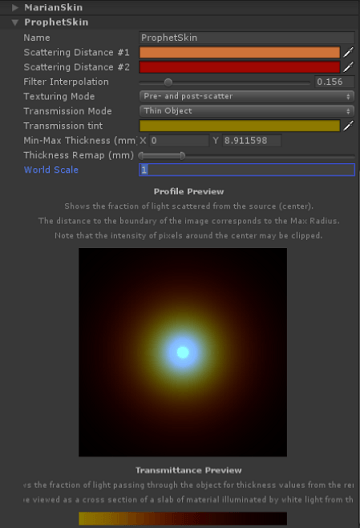360x528 pixels.
Task: Click the World Scale input field
Action: [x=247, y=170]
